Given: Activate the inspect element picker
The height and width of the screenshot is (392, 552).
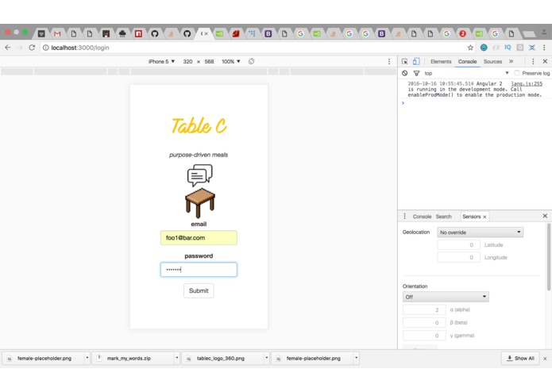Looking at the screenshot, I should [x=404, y=62].
